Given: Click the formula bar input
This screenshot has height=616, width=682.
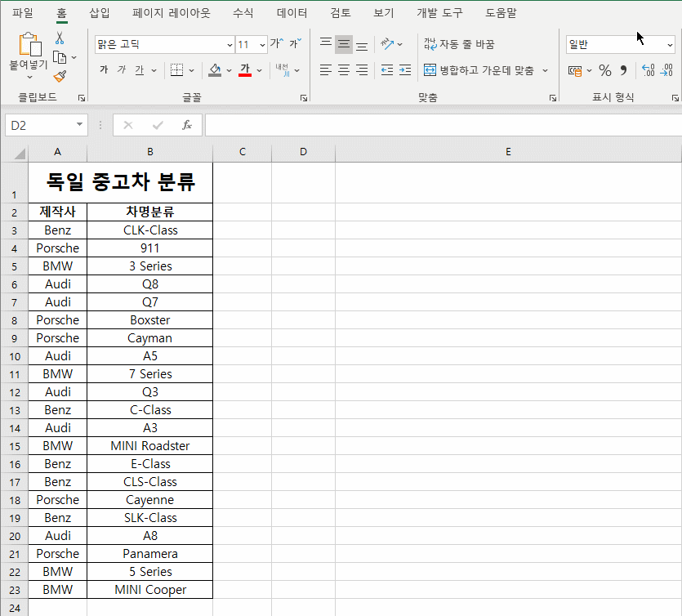Looking at the screenshot, I should [x=444, y=125].
